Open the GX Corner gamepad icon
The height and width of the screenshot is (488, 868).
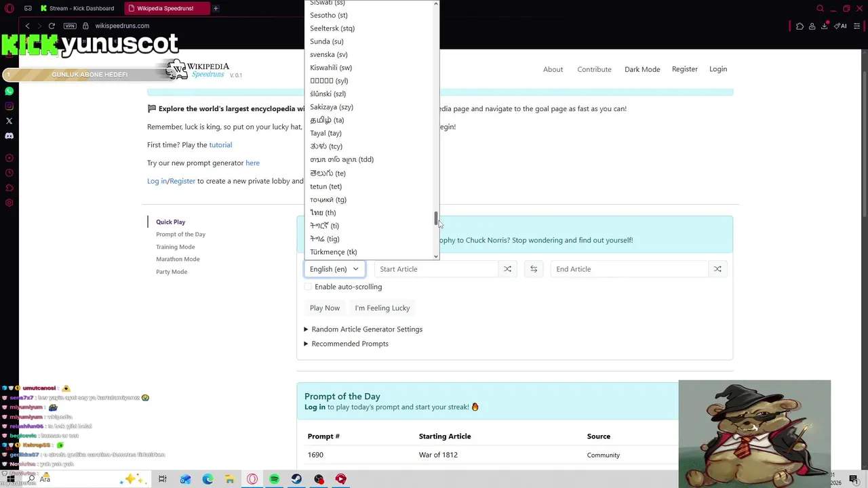click(x=28, y=8)
